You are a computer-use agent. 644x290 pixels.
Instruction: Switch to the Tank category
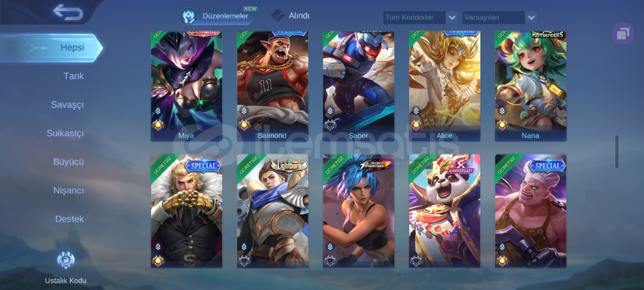coord(74,76)
